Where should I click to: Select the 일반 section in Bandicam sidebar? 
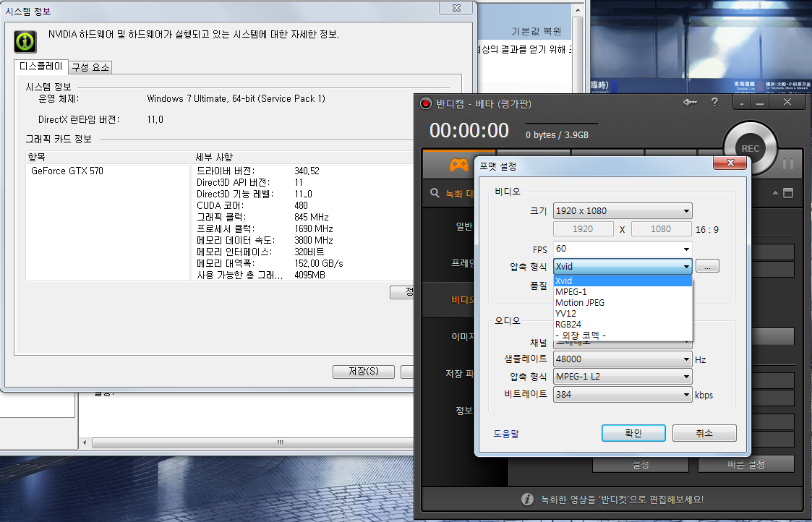[464, 226]
